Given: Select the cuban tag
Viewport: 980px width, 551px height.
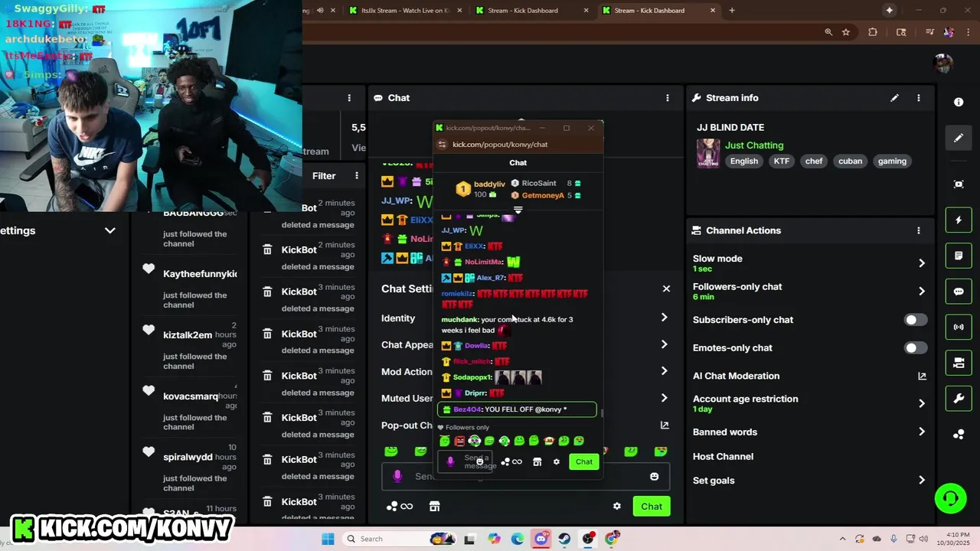Looking at the screenshot, I should coord(850,161).
